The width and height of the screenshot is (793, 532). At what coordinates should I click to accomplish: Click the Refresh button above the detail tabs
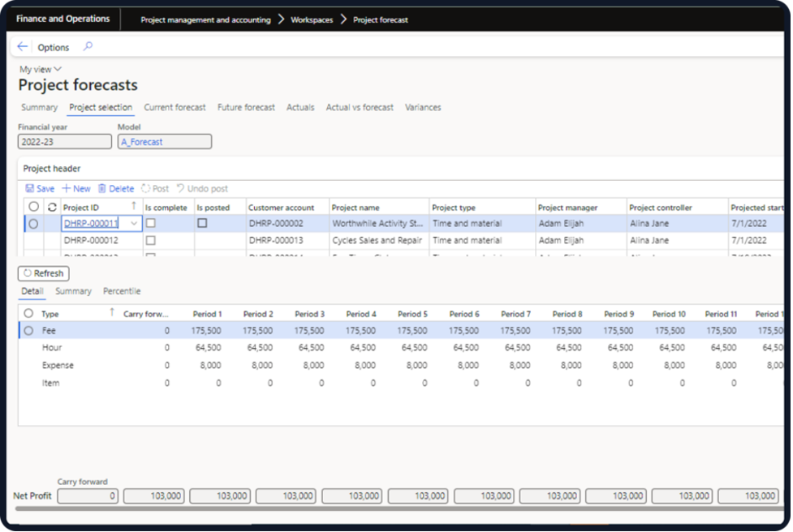[43, 272]
